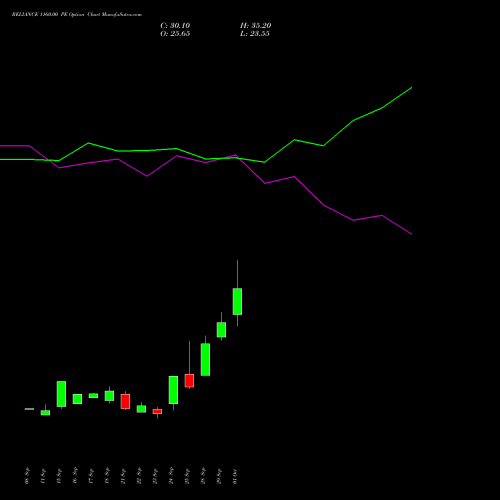Select the small red candle for 23 Sep

[x=157, y=412]
